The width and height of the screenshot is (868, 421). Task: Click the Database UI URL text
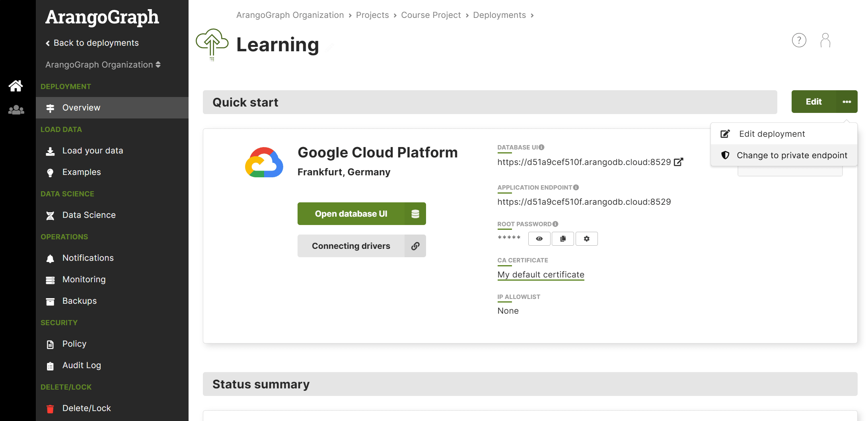(x=584, y=162)
